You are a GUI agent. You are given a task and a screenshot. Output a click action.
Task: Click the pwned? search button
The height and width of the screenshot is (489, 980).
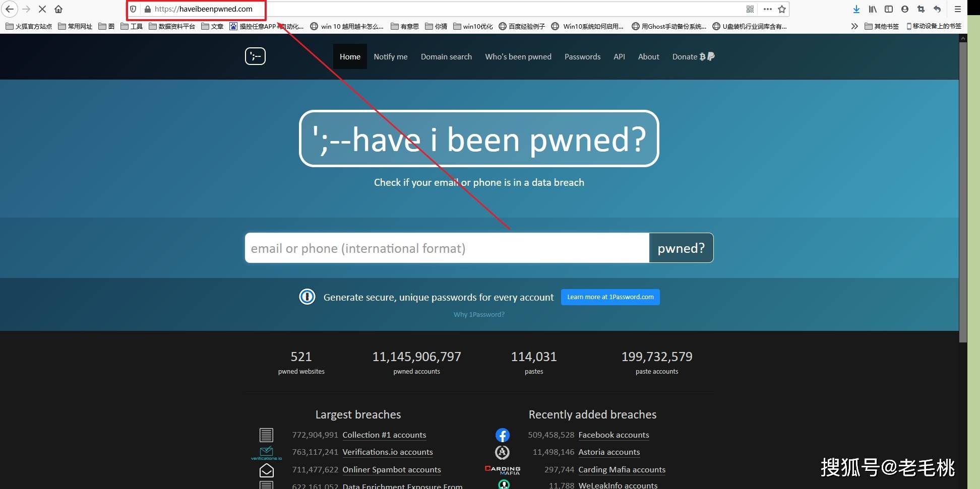(681, 248)
